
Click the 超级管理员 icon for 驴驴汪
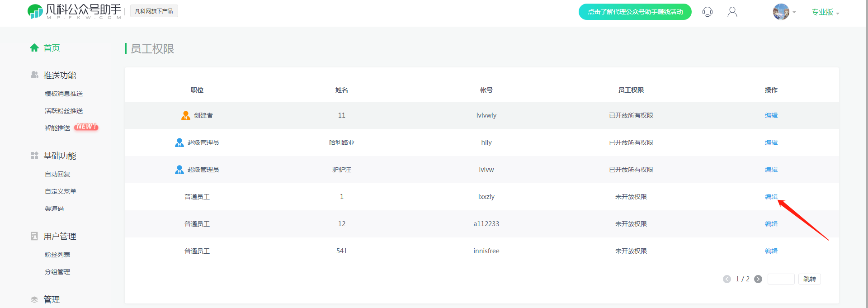point(179,170)
